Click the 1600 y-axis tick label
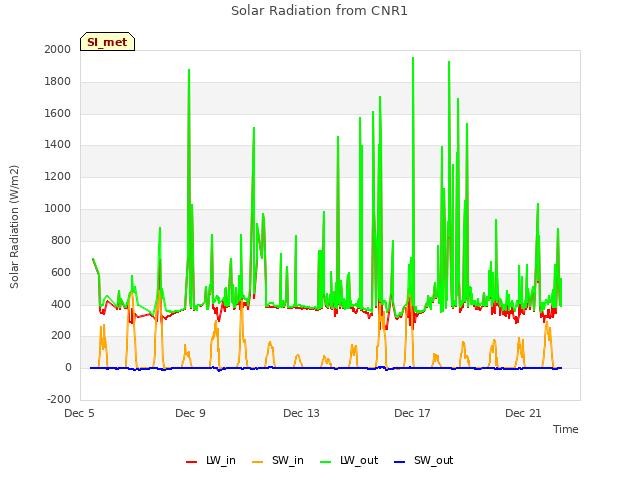 [58, 113]
